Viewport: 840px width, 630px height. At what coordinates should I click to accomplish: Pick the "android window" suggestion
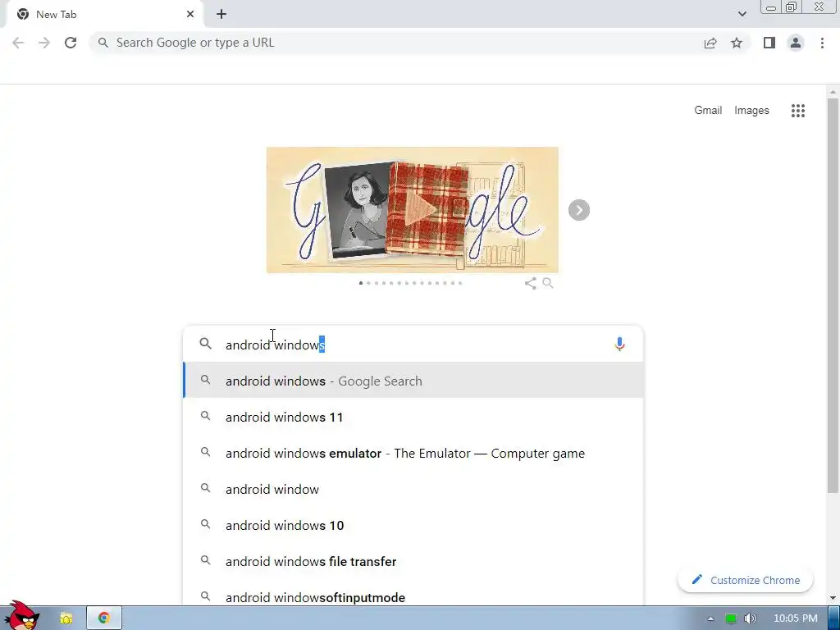click(x=413, y=489)
